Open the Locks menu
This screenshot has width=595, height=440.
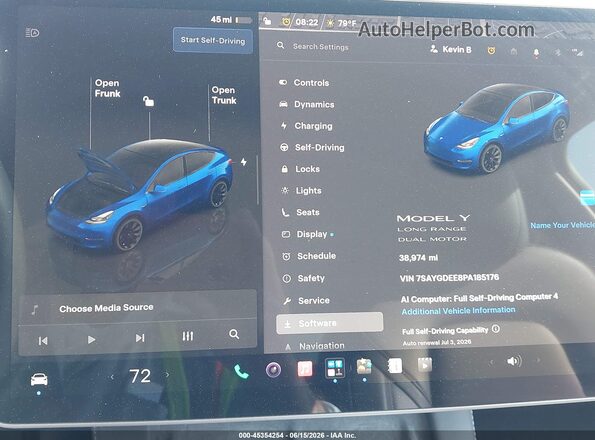[x=300, y=169]
